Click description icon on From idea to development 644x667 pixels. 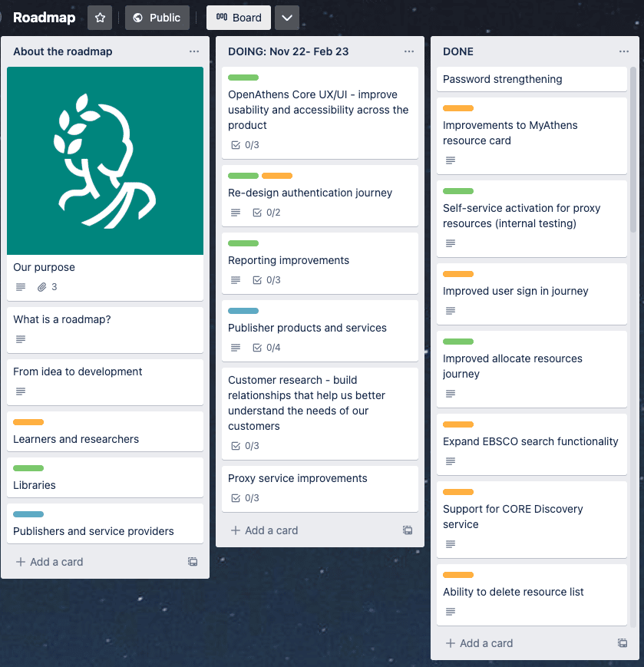(21, 391)
